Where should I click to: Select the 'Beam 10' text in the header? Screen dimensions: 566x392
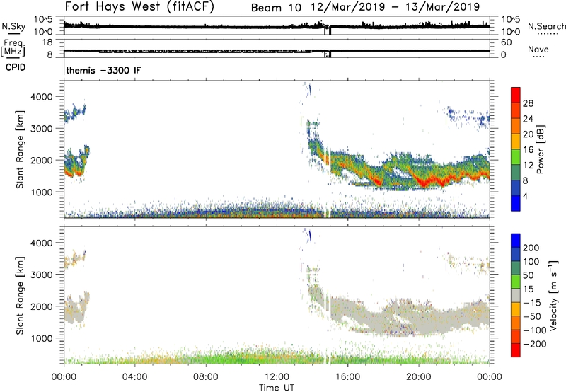coord(276,8)
